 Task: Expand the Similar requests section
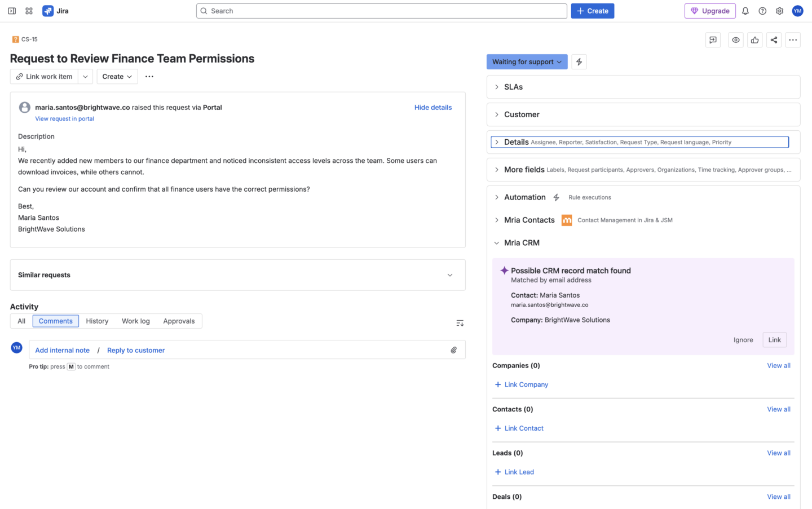(x=449, y=275)
